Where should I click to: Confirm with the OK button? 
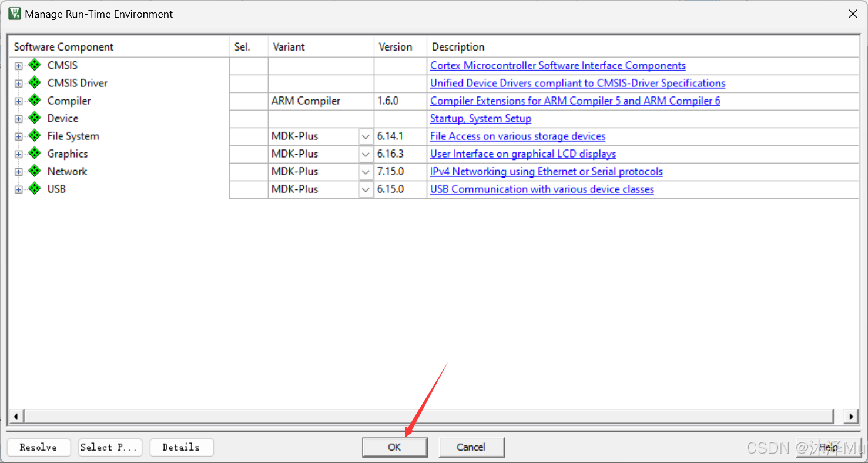coord(395,447)
